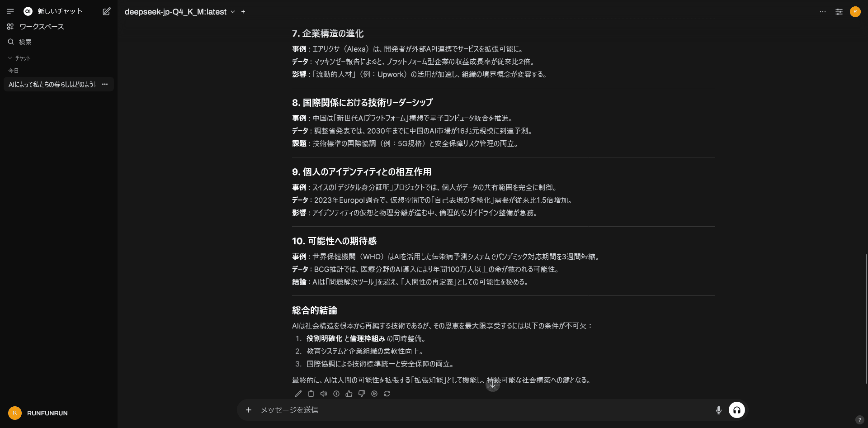
Task: Add another model with plus icon
Action: 243,12
